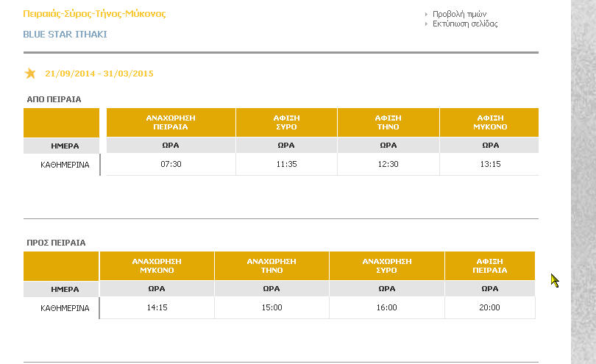Select the 14:15 Mykonos departure time cell
This screenshot has width=596, height=364.
157,307
